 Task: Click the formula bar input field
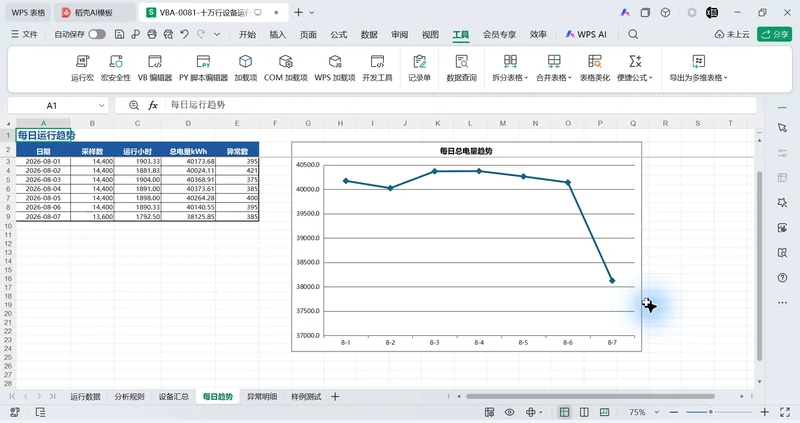tap(459, 105)
